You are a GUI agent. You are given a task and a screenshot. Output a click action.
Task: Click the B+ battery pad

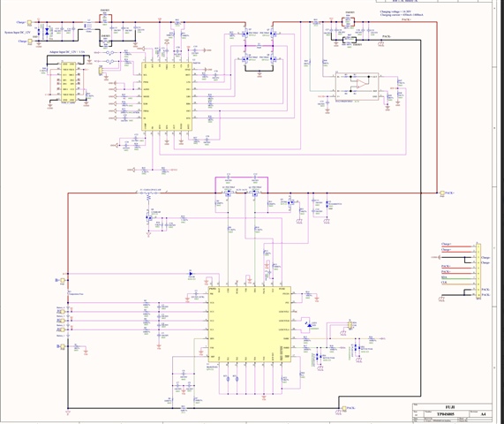point(63,281)
